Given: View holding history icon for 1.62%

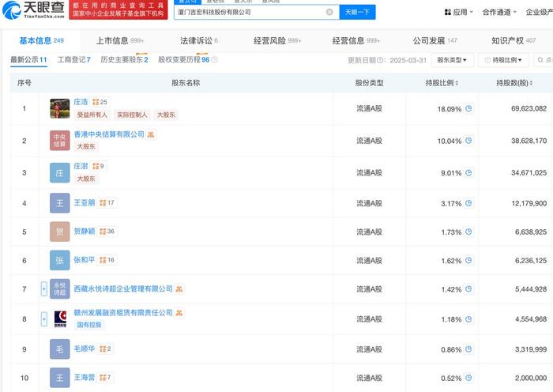Looking at the screenshot, I should pyautogui.click(x=468, y=260).
